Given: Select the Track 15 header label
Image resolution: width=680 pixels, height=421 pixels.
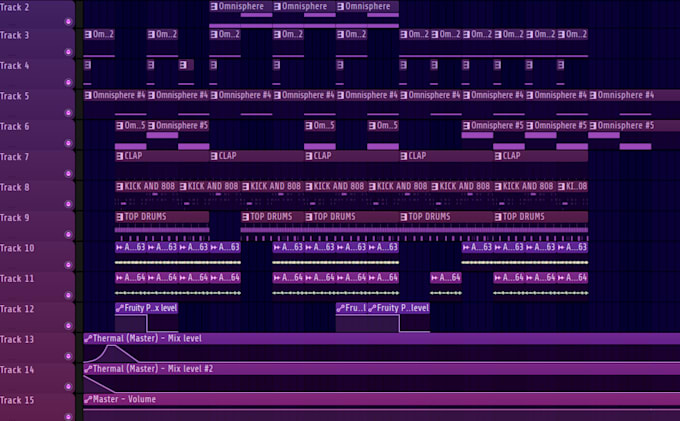Looking at the screenshot, I should click(17, 400).
